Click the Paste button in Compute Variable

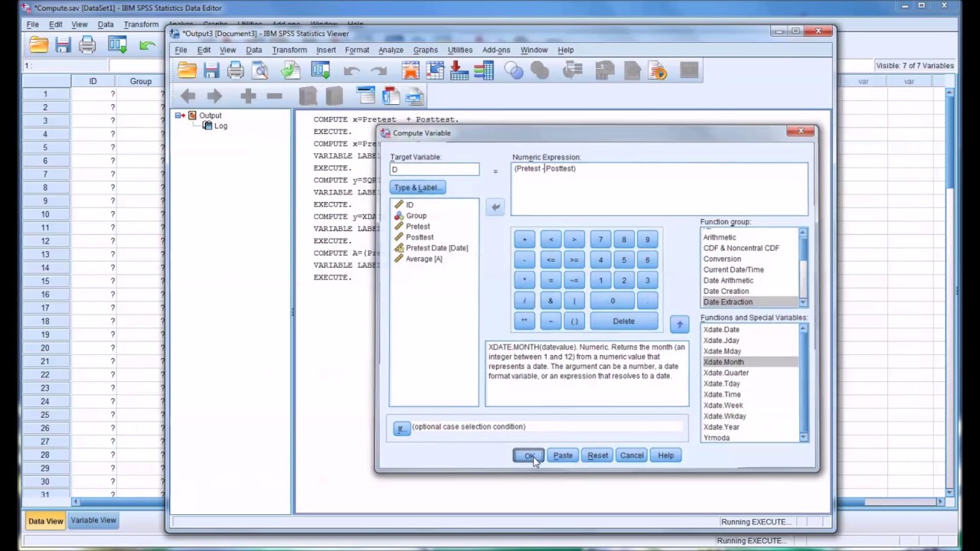click(563, 455)
